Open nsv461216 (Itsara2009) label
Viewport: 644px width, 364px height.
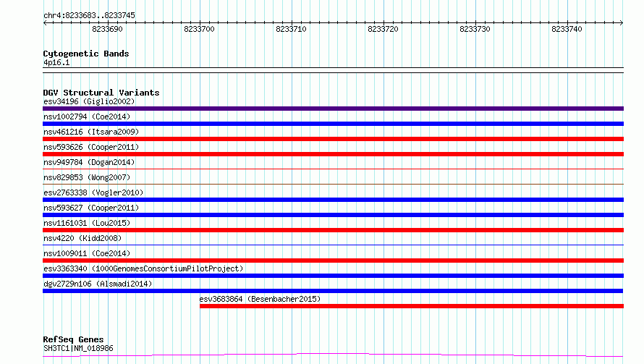(91, 132)
